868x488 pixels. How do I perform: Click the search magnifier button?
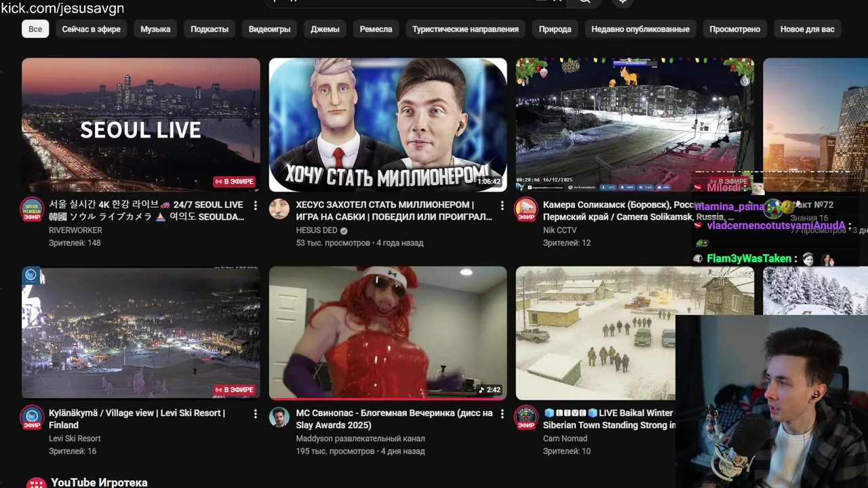pyautogui.click(x=585, y=2)
